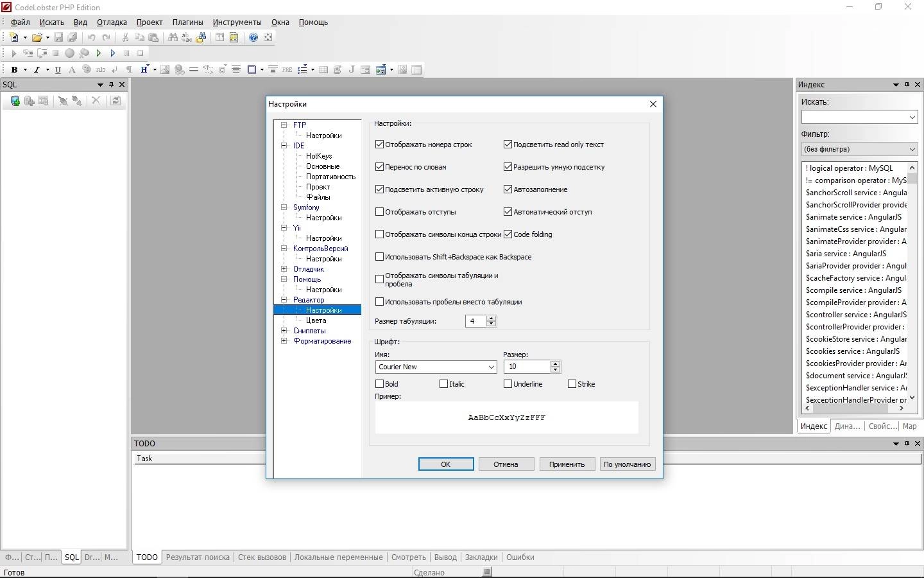
Task: Collapse the FTP tree node
Action: (284, 125)
